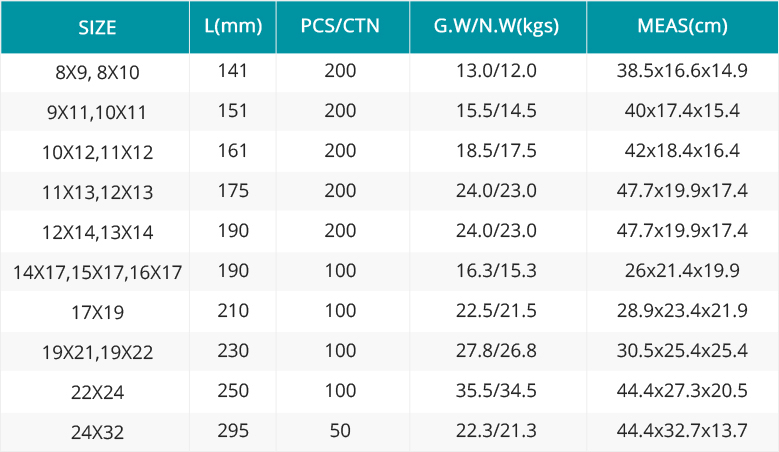Viewport: 779px width, 452px height.
Task: Select the 8X9, 8X10 size cell
Action: coord(97,73)
